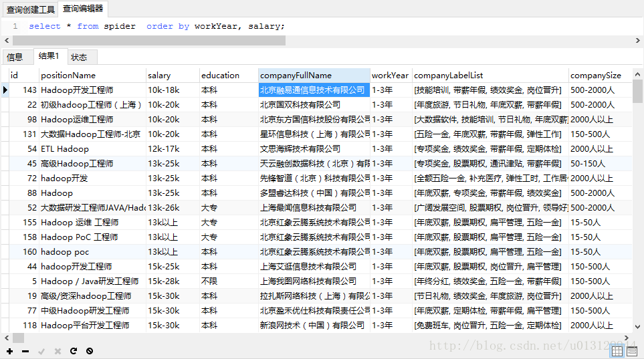Screen dimensions: 644x359
Task: Select cell Hadoop / Java研发工程师
Action: pyautogui.click(x=92, y=281)
